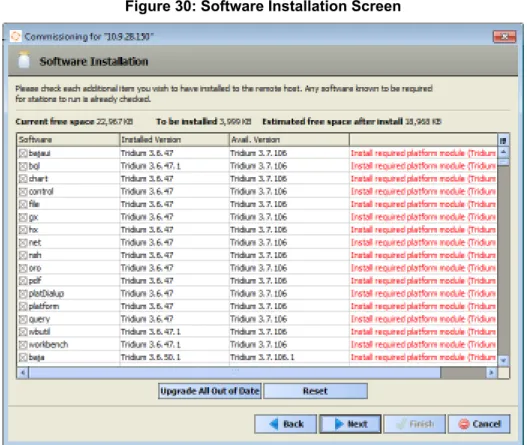Toggle the chart module checkbox
Screen dimensions: 527x445
click(23, 179)
